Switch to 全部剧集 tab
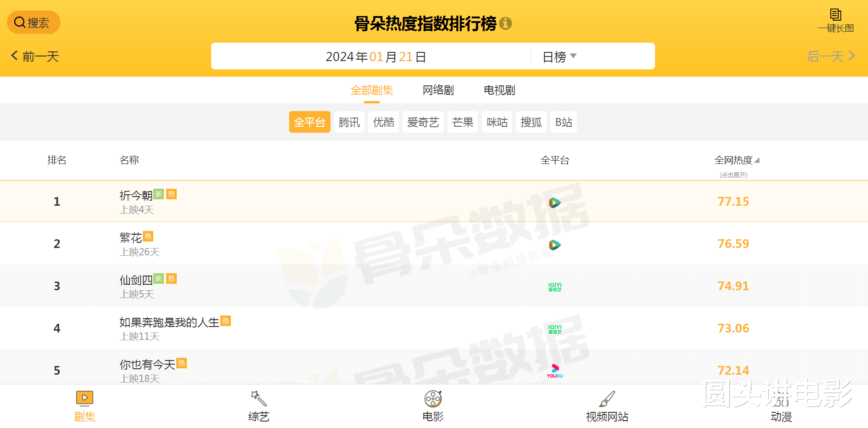868x428 pixels. coord(372,90)
